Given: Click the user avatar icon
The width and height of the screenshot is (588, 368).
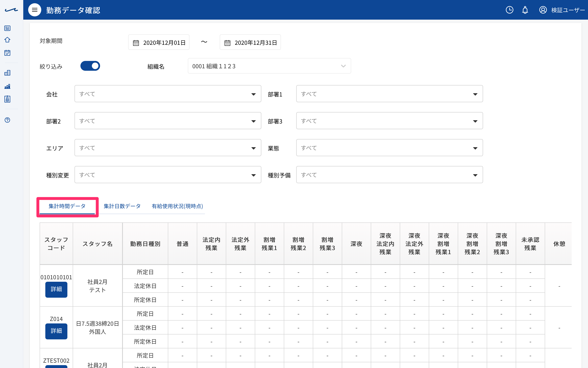Looking at the screenshot, I should (x=543, y=10).
